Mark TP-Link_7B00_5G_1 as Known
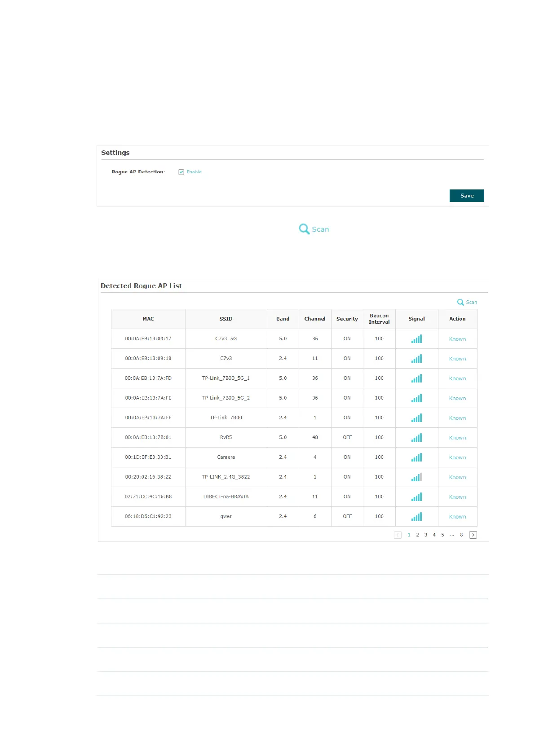535x756 pixels. (457, 378)
